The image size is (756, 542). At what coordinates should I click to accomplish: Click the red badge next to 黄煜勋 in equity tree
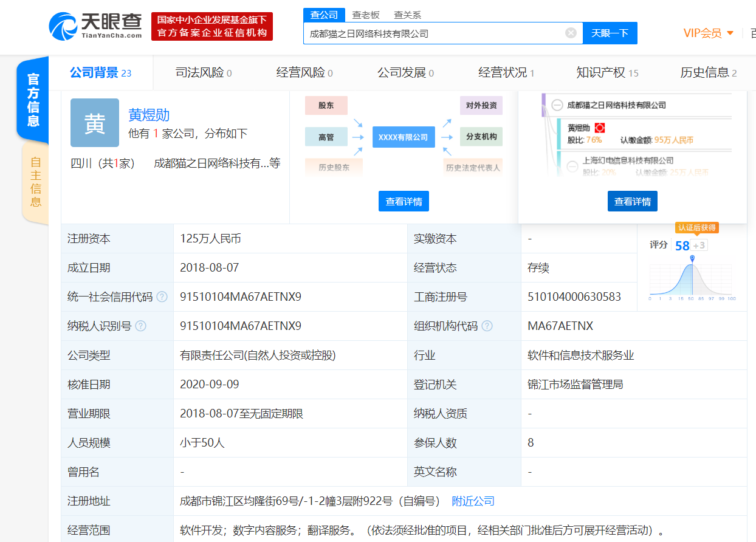600,128
